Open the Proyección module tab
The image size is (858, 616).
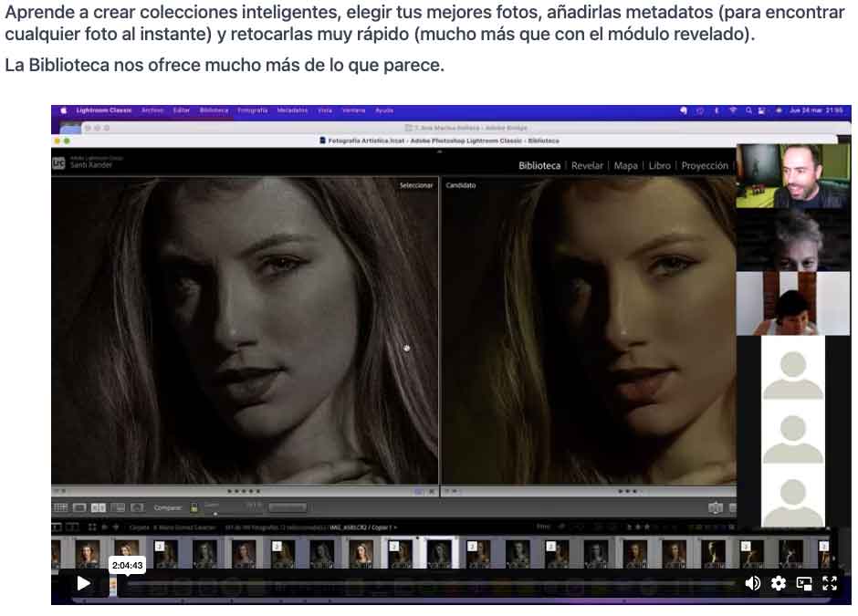[x=705, y=165]
